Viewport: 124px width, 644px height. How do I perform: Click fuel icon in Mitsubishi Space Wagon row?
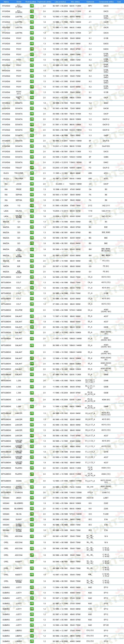pyautogui.click(x=32, y=487)
